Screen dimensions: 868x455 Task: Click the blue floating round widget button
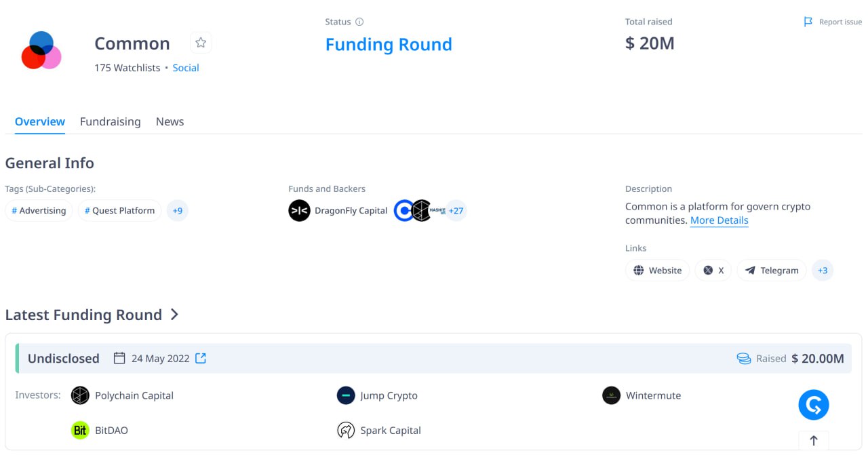(x=814, y=405)
